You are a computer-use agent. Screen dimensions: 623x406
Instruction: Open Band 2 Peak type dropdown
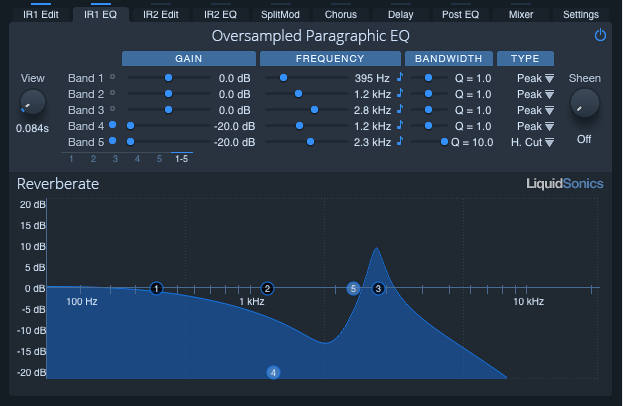(x=535, y=94)
